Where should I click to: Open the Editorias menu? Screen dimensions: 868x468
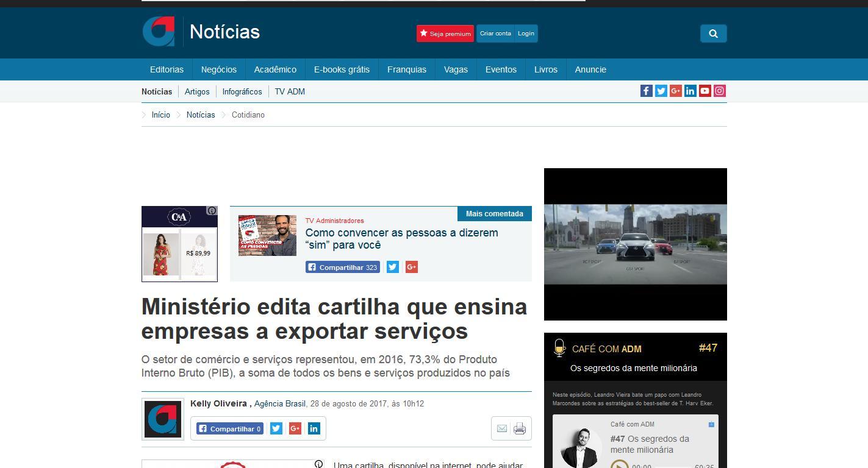coord(167,69)
